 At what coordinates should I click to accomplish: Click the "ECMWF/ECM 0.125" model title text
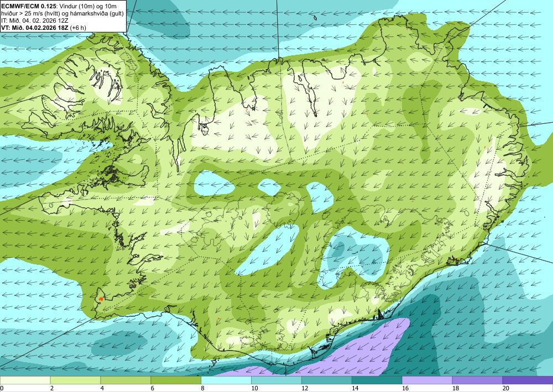tap(29, 6)
